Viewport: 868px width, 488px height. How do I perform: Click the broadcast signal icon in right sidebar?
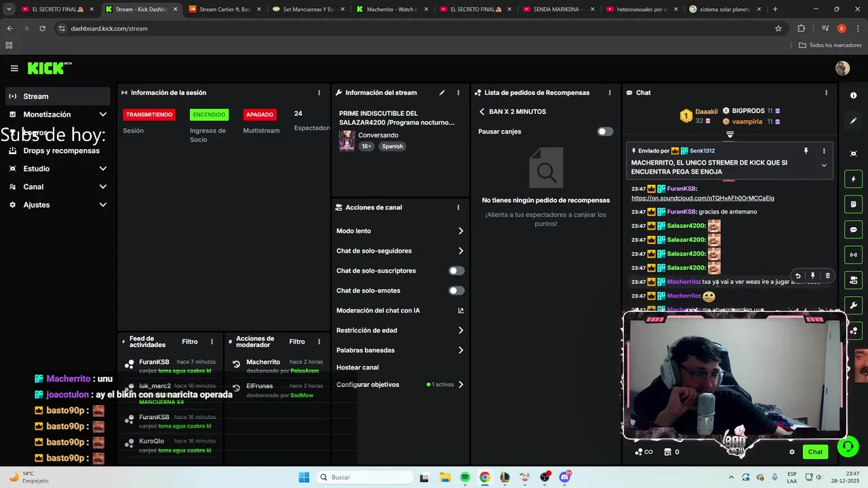(853, 255)
